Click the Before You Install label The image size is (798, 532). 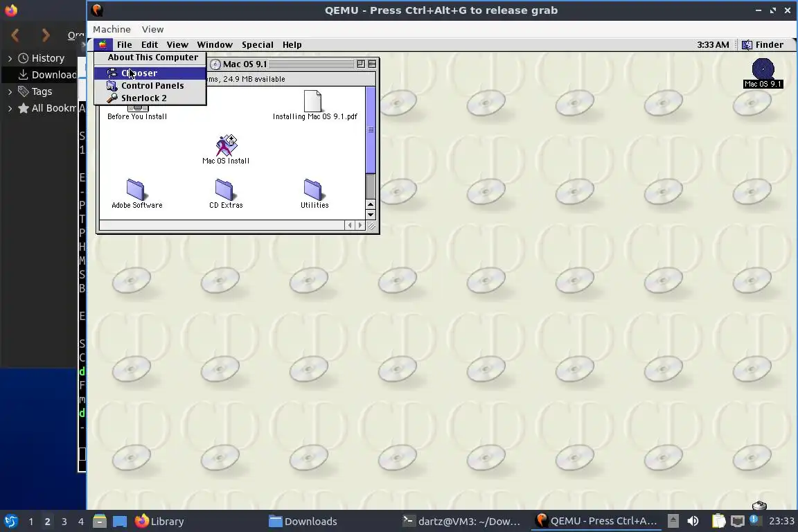tap(137, 116)
